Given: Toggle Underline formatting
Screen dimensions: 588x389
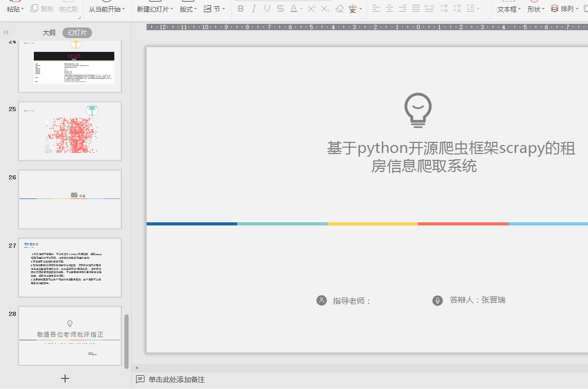Looking at the screenshot, I should (267, 8).
